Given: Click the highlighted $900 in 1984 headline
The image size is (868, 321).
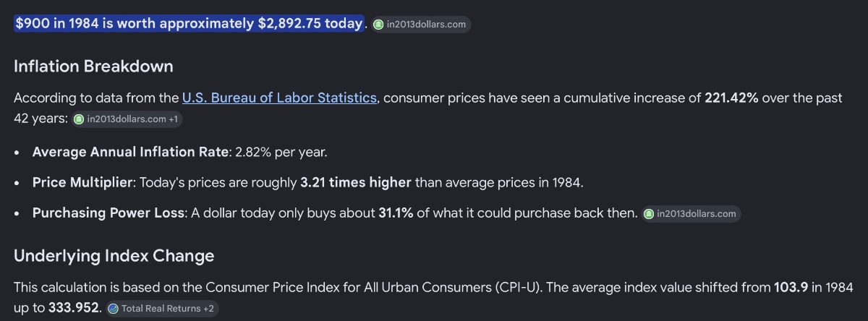Looking at the screenshot, I should [188, 23].
